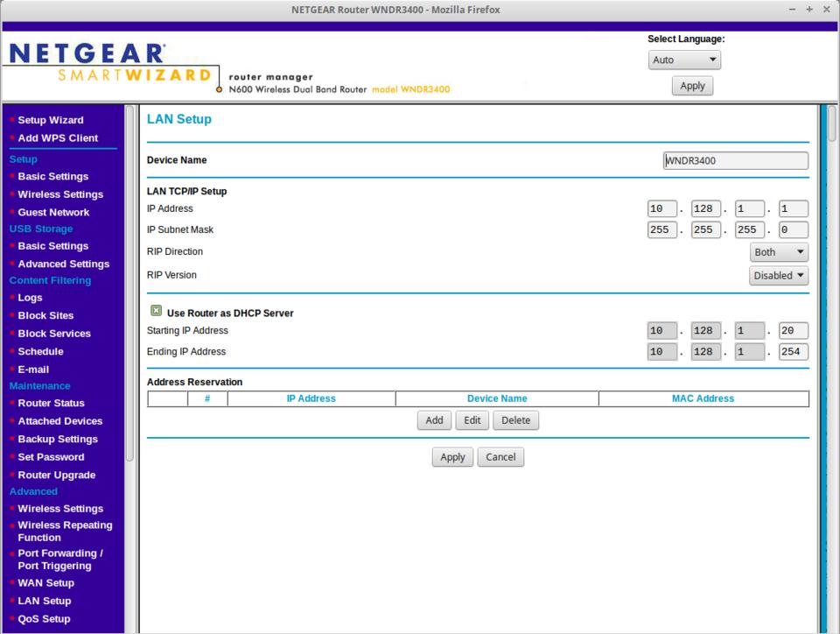Expand the RIP Version dropdown
This screenshot has height=634, width=840.
pyautogui.click(x=779, y=276)
